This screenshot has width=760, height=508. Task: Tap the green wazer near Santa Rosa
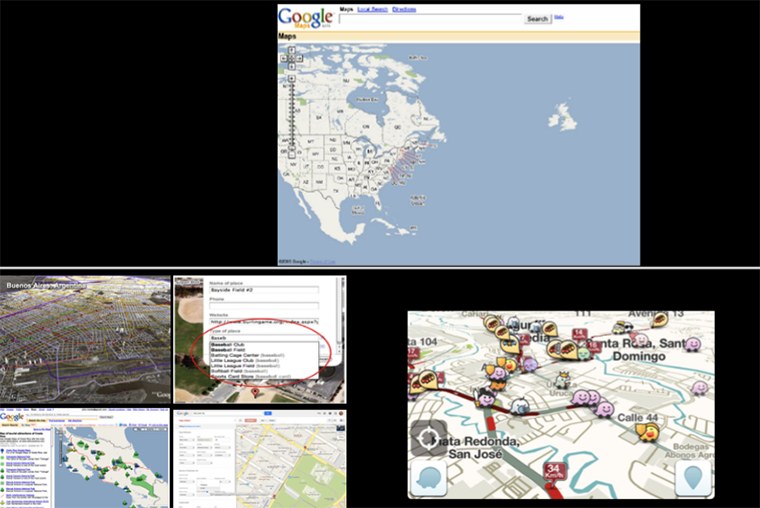coord(584,353)
